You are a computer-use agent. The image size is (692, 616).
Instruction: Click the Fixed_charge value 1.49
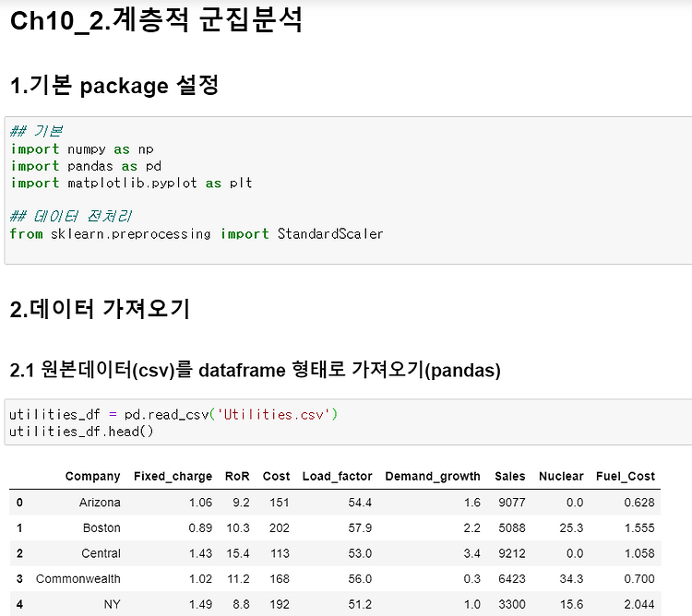click(x=200, y=604)
